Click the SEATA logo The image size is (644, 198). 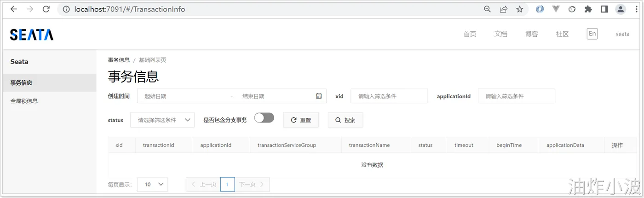tap(32, 35)
